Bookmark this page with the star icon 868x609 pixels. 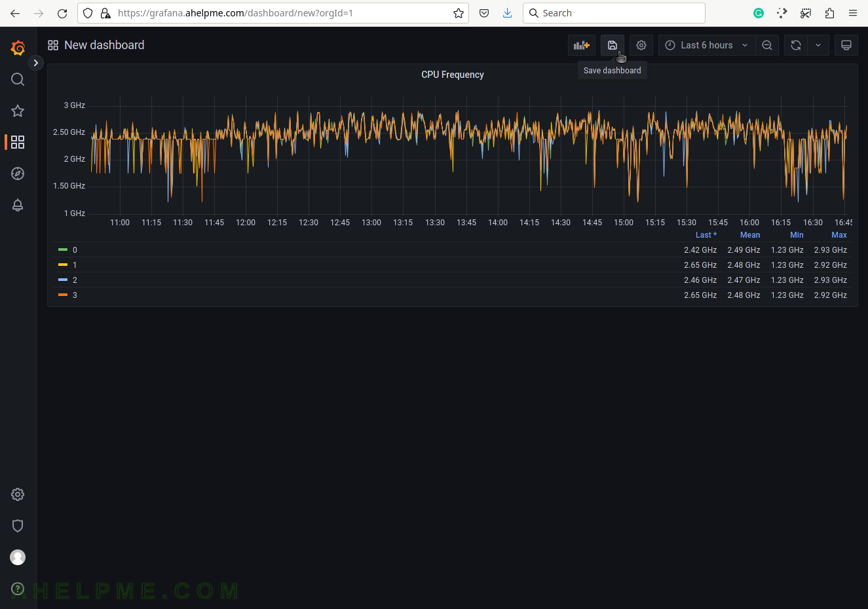[x=459, y=13]
